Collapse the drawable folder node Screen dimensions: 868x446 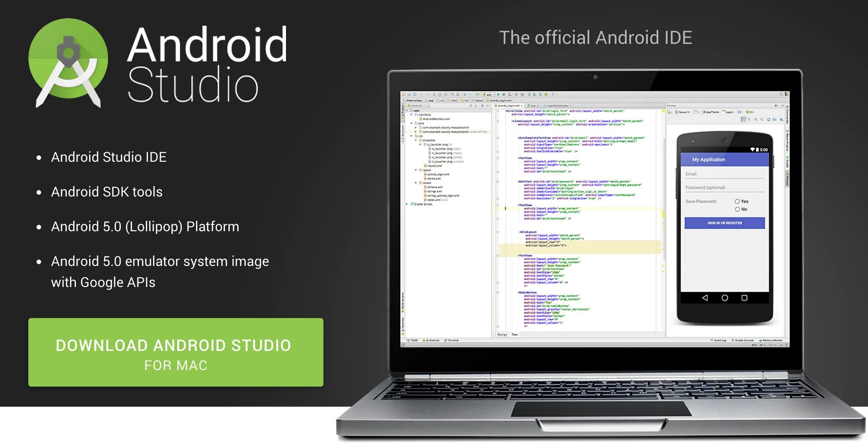coord(416,140)
